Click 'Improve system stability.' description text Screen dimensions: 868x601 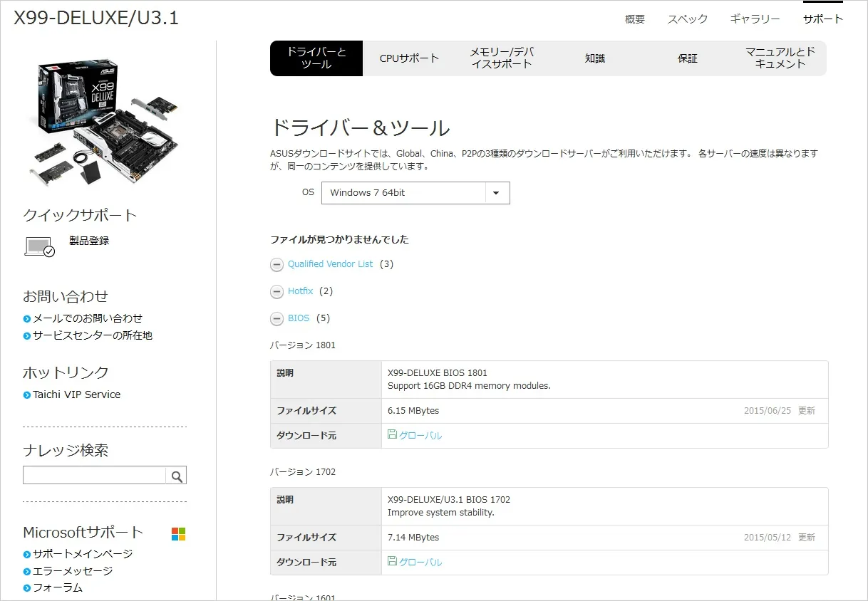pos(441,513)
